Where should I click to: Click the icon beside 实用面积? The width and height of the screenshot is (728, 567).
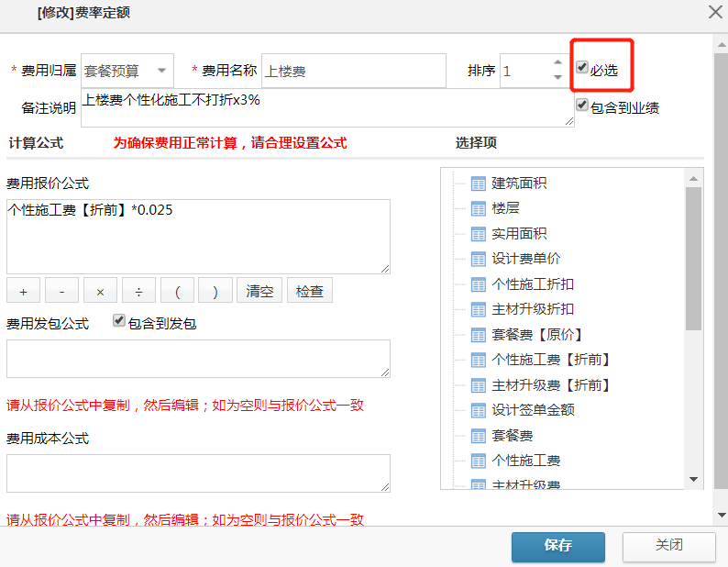click(x=478, y=234)
